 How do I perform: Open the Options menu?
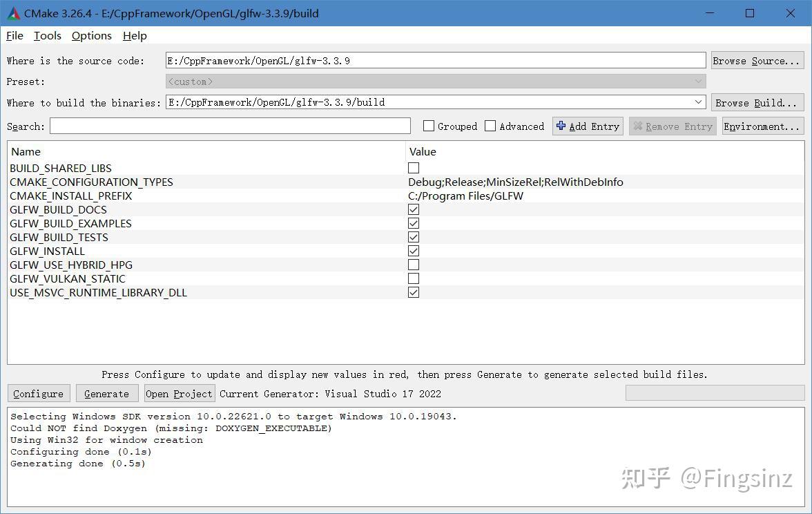[x=92, y=36]
